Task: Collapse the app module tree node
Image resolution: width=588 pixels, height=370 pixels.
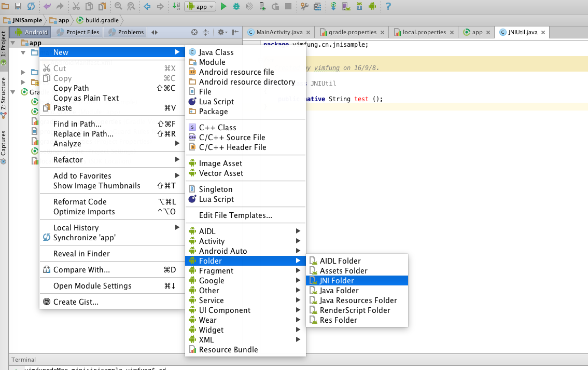Action: 14,43
